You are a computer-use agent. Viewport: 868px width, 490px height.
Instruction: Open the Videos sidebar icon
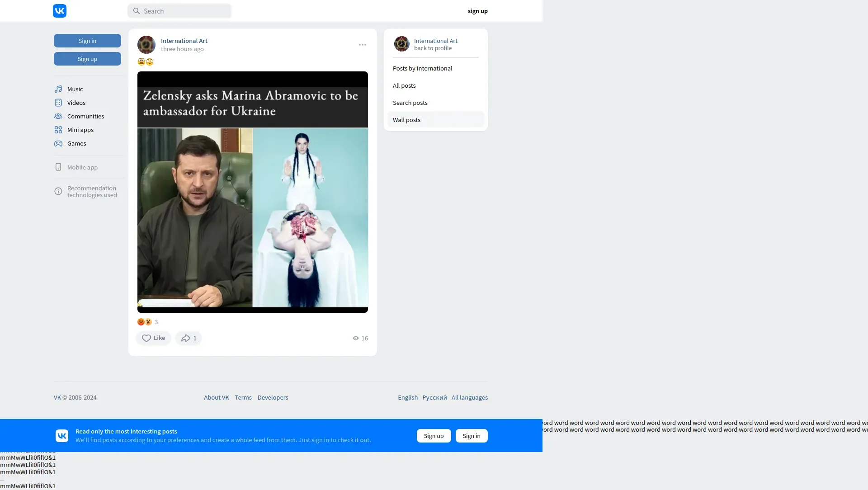point(58,103)
